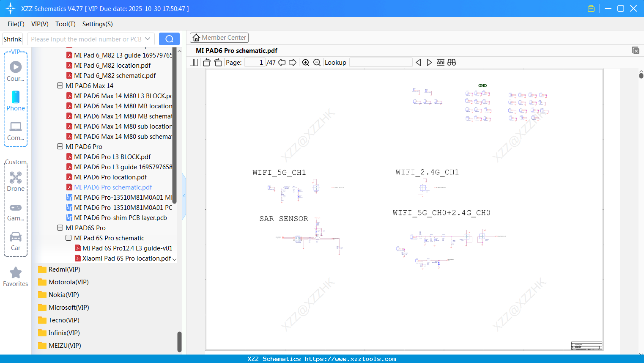Viewport: 644px width, 363px height.
Task: Open MI PAD6 Max 14 M80 L3 BLOCK file
Action: point(123,96)
